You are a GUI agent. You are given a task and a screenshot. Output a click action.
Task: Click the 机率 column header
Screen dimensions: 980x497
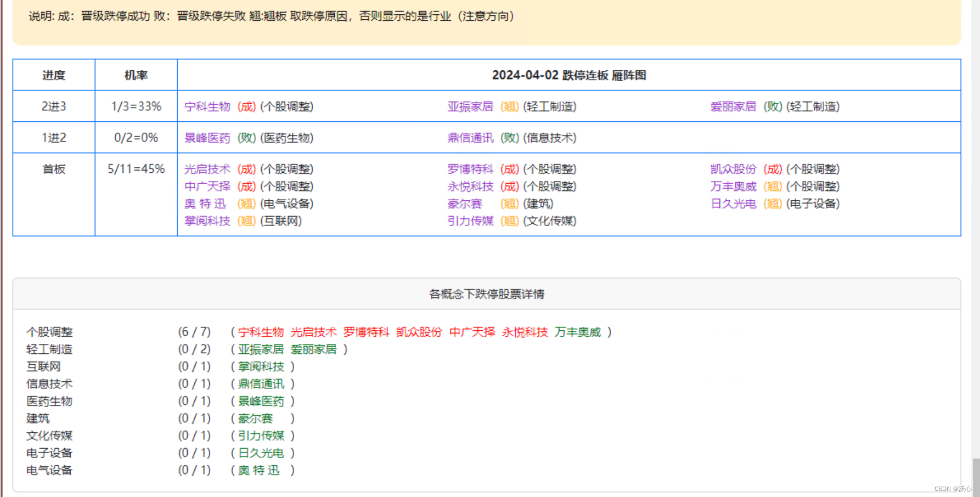point(136,75)
